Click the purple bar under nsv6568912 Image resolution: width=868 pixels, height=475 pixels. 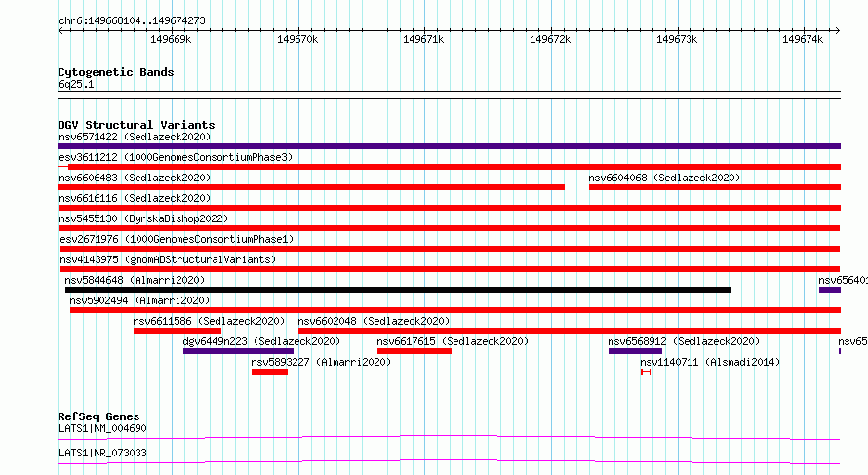click(635, 351)
